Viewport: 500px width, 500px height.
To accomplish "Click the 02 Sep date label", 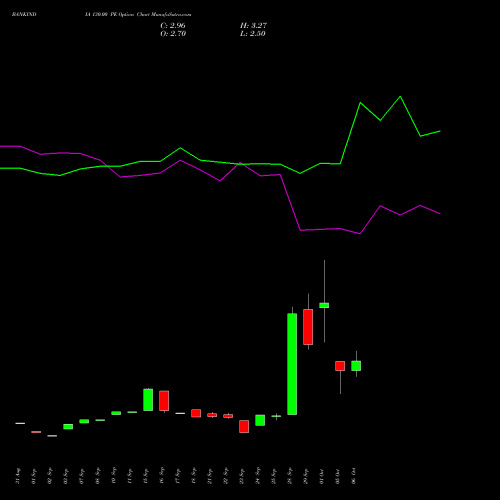I will [50, 476].
